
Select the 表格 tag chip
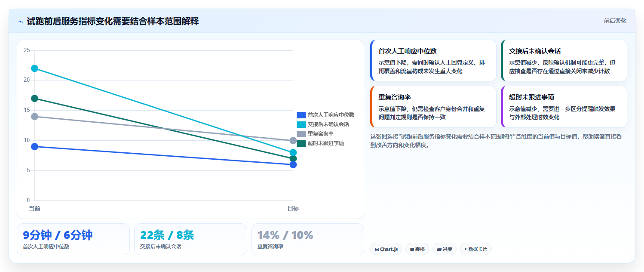(417, 249)
